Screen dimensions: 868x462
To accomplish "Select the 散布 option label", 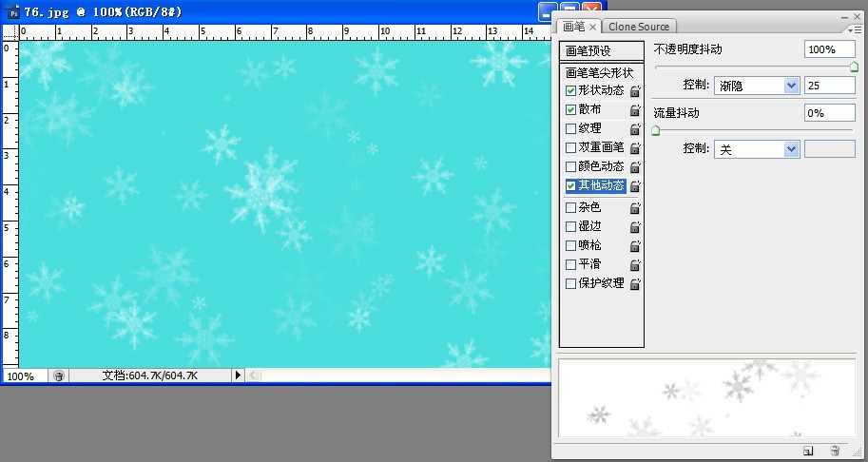I will click(589, 109).
